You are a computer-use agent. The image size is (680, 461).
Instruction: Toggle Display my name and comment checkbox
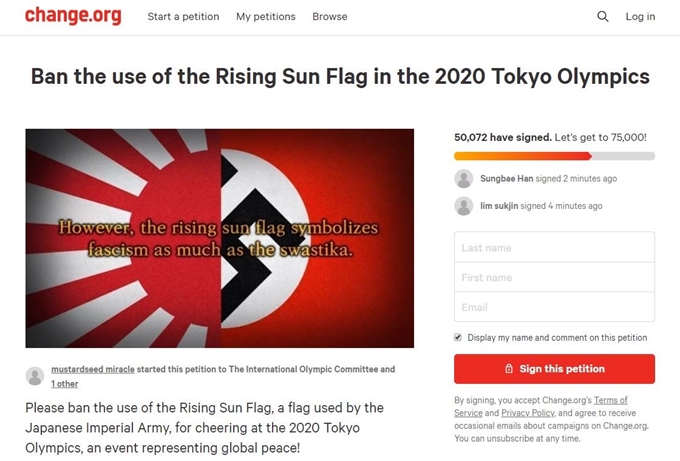pos(458,337)
